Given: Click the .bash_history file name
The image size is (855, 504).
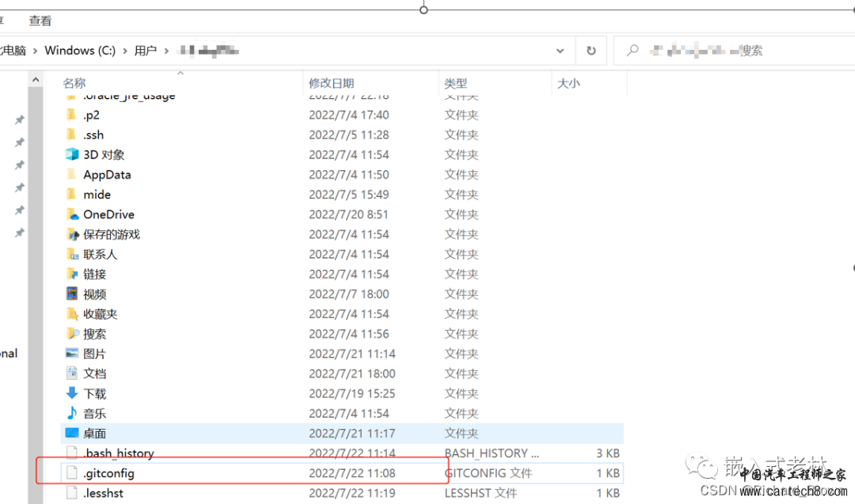Looking at the screenshot, I should (x=118, y=453).
